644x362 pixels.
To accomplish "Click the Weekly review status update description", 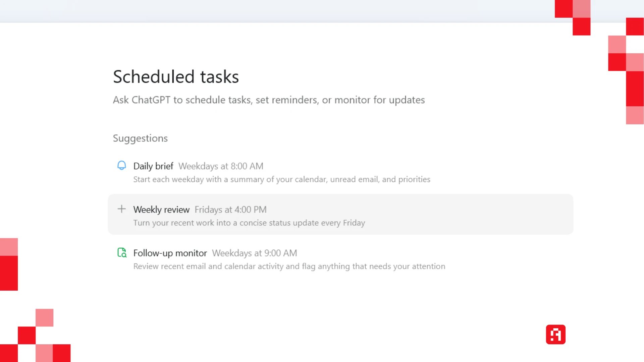I will (249, 223).
